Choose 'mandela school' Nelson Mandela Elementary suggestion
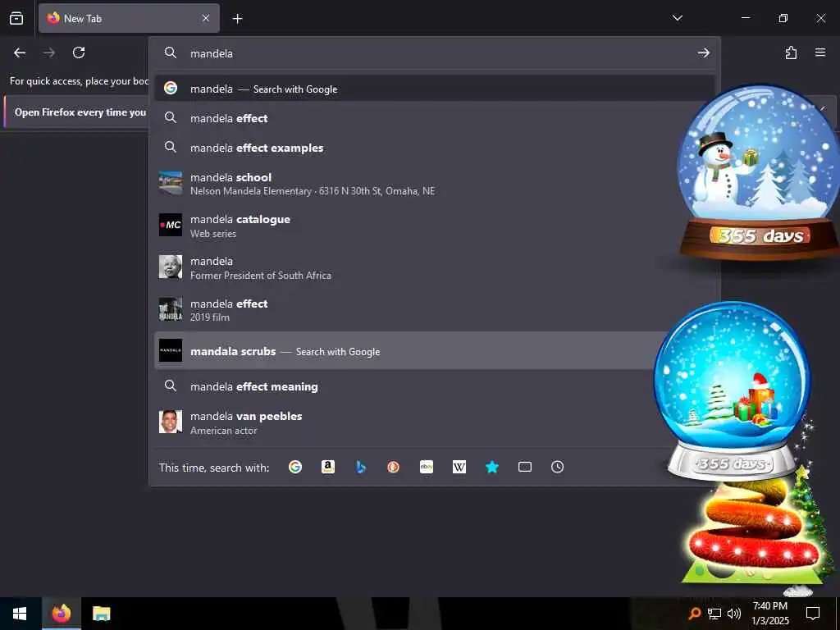This screenshot has height=630, width=840. [434, 184]
